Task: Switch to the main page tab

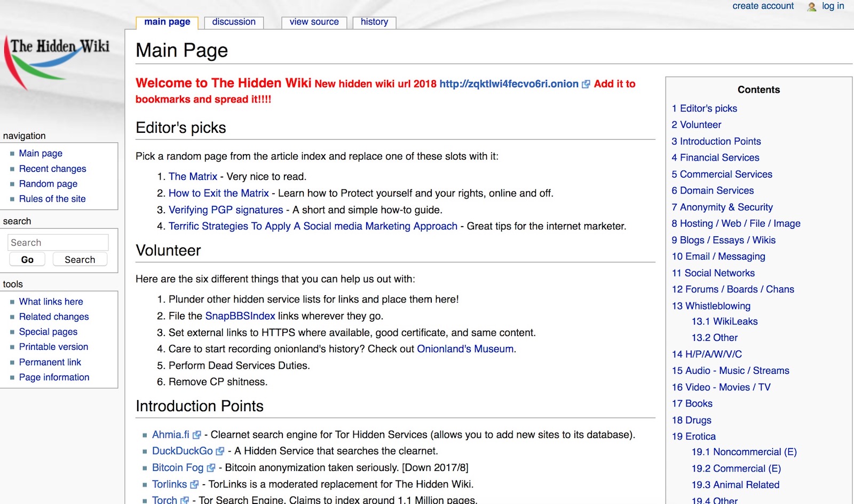Action: tap(167, 22)
